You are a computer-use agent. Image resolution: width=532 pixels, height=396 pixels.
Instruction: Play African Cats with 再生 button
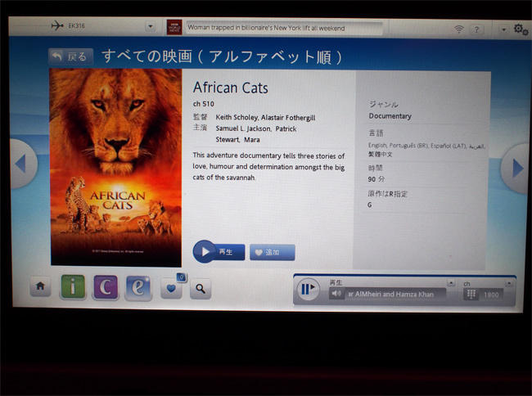pyautogui.click(x=219, y=251)
